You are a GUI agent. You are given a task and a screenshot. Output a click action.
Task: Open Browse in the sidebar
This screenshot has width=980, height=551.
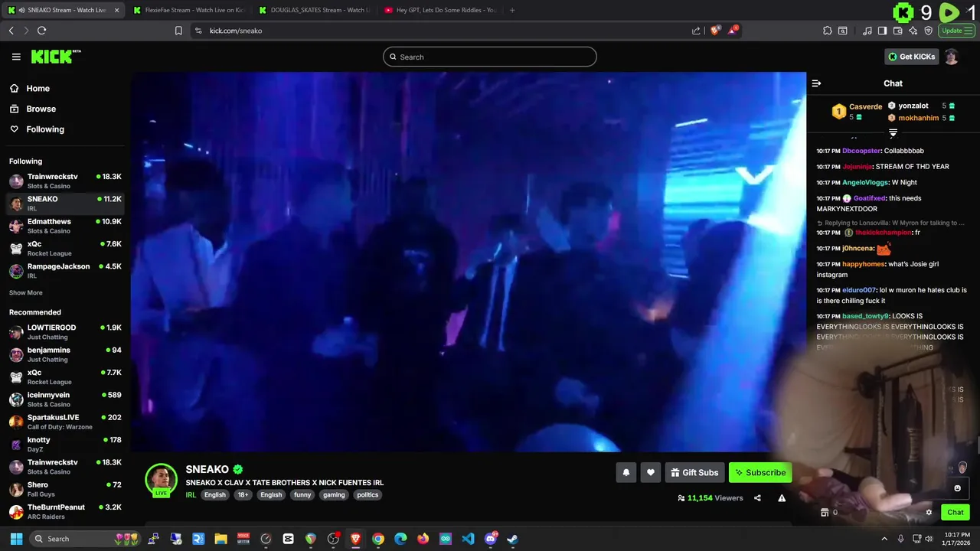(x=34, y=109)
